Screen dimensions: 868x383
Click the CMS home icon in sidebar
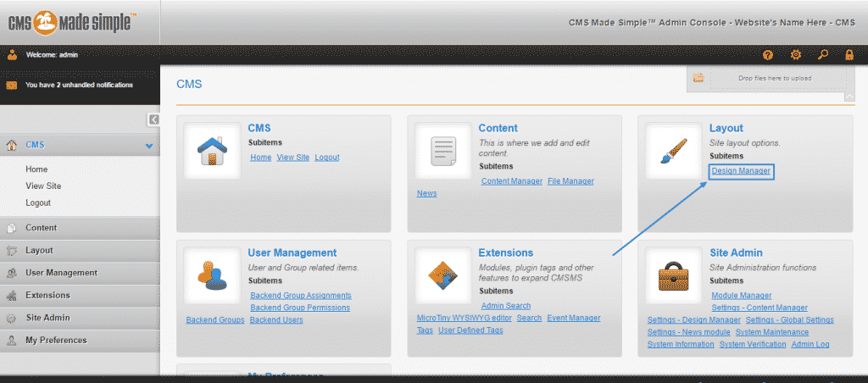[x=11, y=145]
